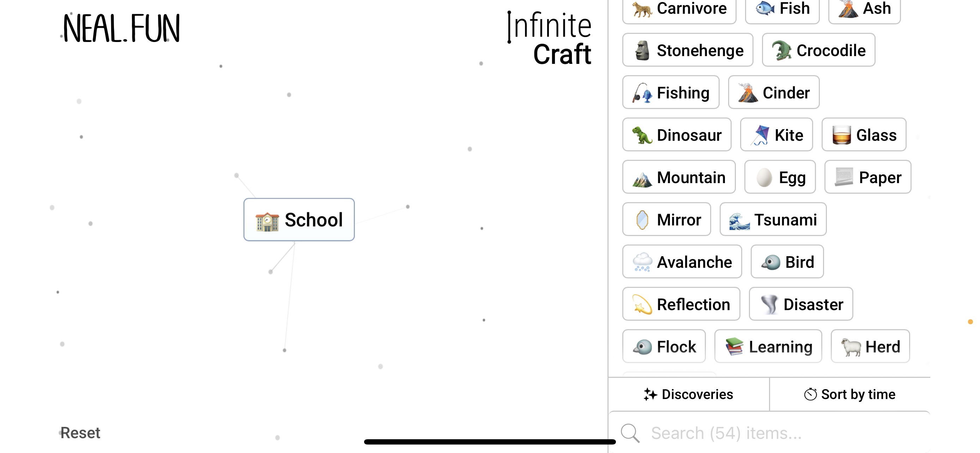
Task: Select the School element on the canvas
Action: point(299,220)
